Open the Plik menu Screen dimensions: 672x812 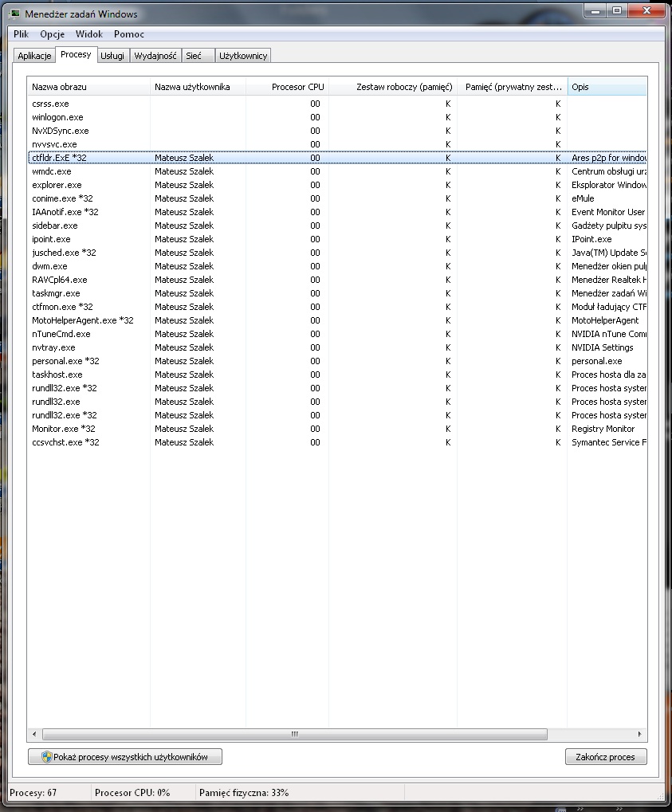coord(21,34)
